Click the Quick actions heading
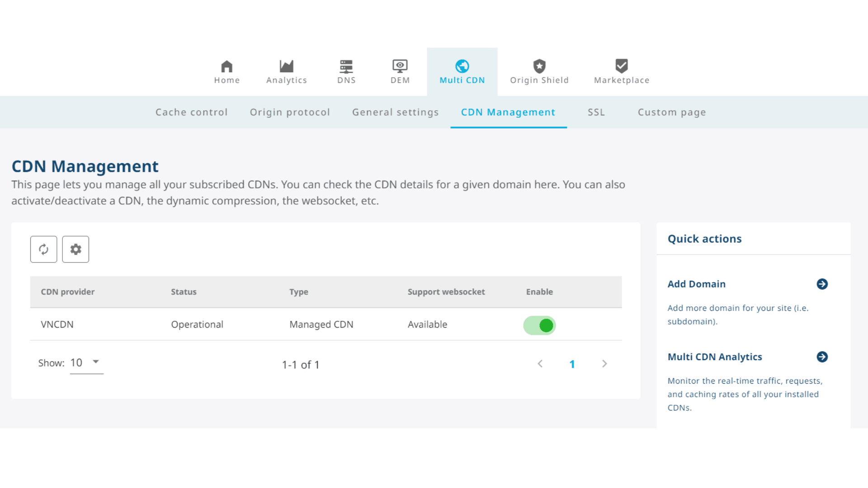This screenshot has height=488, width=868. pos(705,239)
